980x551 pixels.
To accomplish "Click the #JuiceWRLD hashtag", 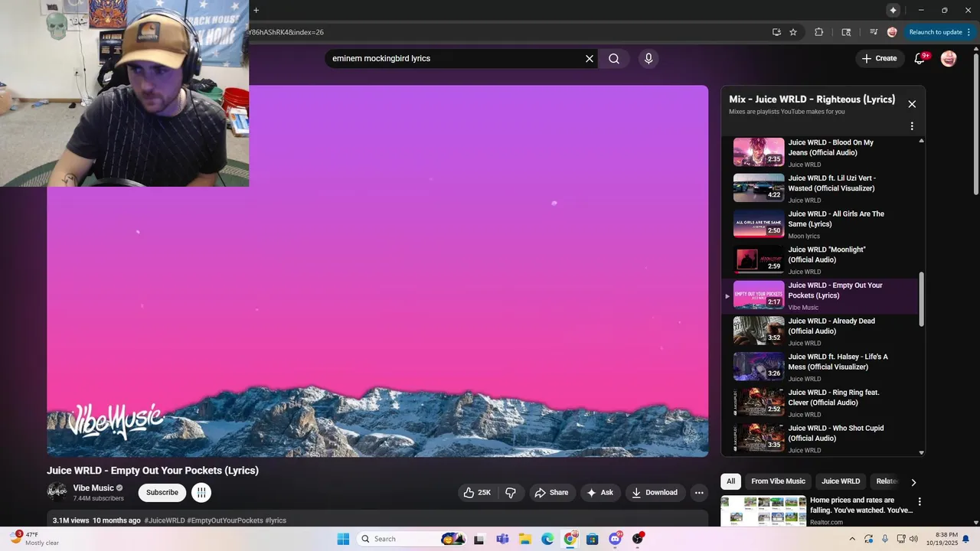I will [x=165, y=520].
